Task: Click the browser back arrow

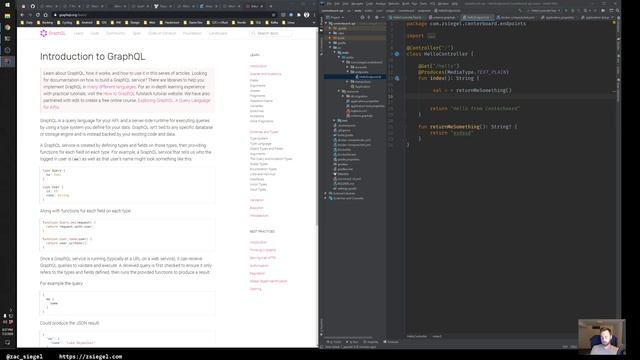Action: coord(22,15)
